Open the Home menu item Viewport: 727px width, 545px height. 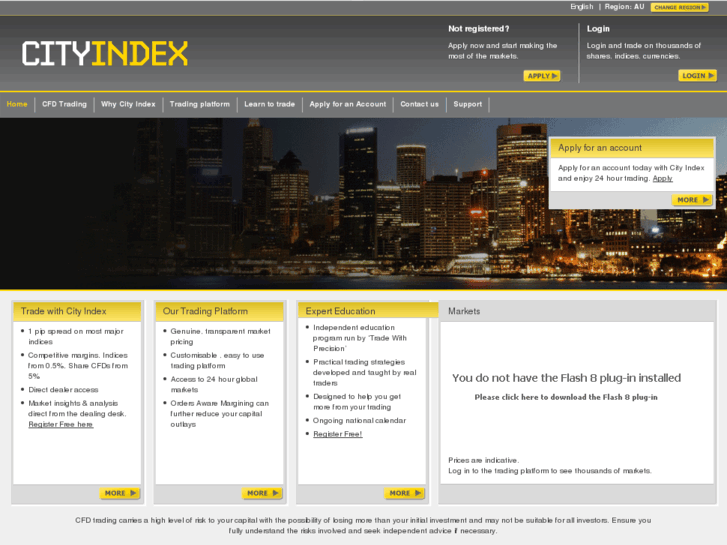click(x=17, y=104)
